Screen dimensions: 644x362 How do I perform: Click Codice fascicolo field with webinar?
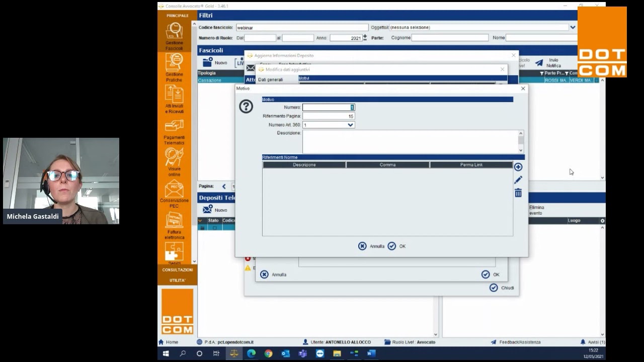tap(302, 27)
